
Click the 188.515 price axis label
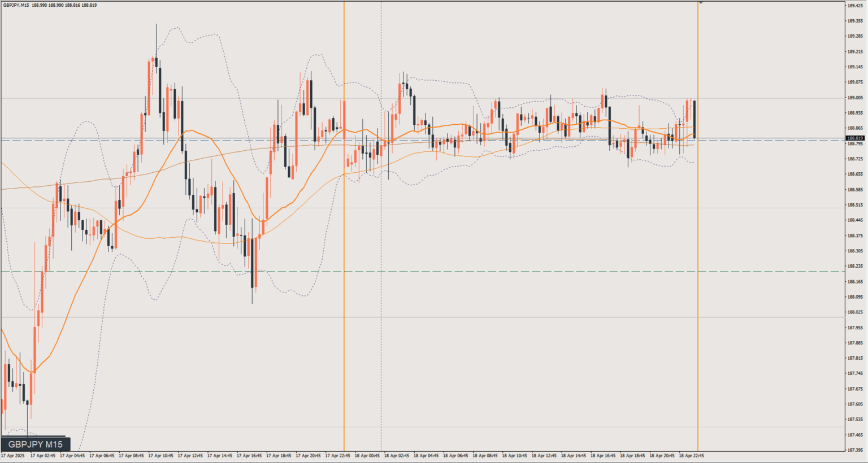click(x=855, y=205)
